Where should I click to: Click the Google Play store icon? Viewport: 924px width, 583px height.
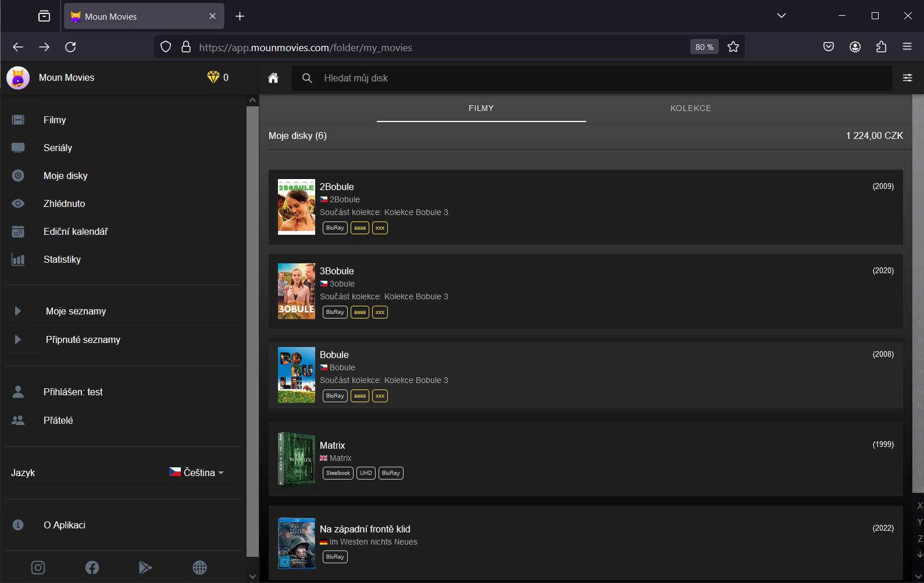point(145,567)
